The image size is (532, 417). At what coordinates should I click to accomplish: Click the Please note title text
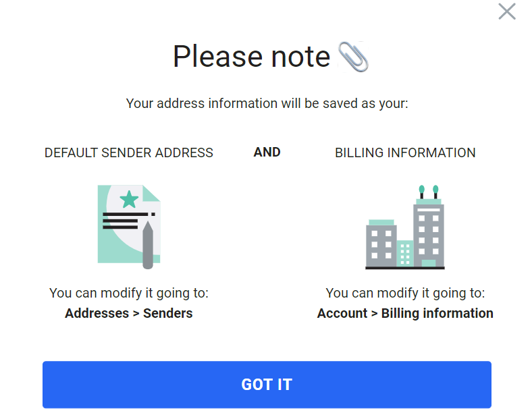point(251,57)
